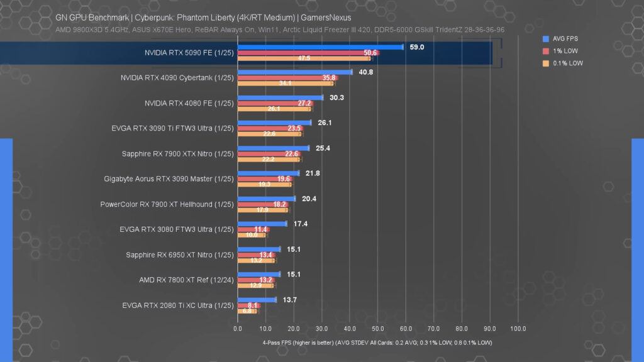Click the 15.1 average value for RX 7800 XT
Image resolution: width=644 pixels, height=362 pixels.
pos(294,274)
